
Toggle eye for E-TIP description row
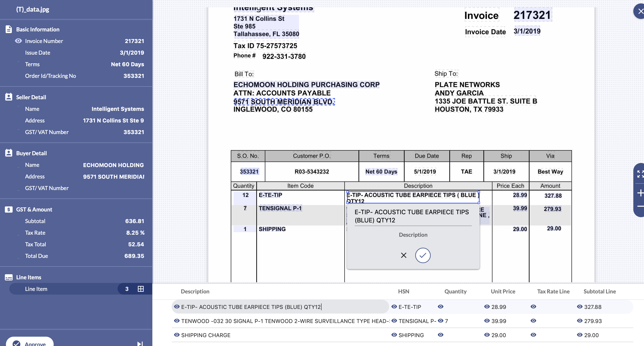point(177,307)
